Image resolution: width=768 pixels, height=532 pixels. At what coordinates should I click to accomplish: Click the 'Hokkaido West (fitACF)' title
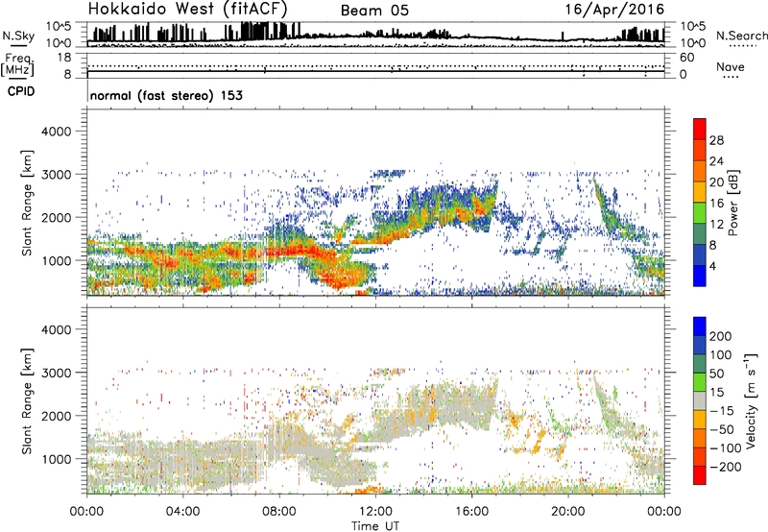point(187,10)
